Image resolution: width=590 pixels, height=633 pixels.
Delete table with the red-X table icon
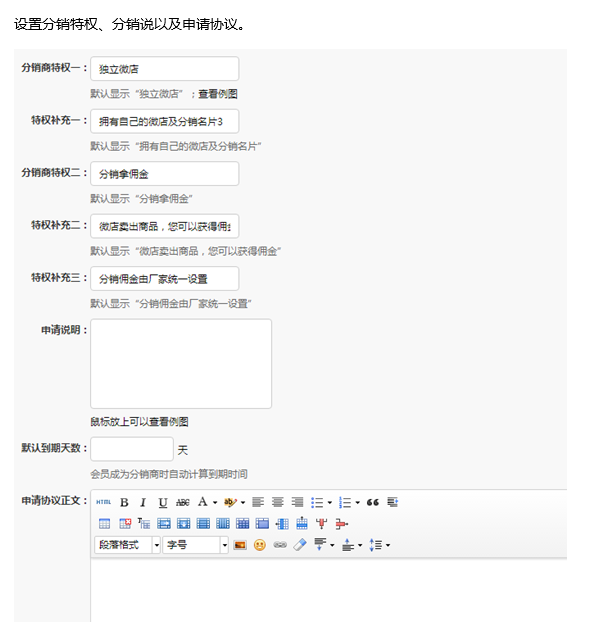[125, 524]
